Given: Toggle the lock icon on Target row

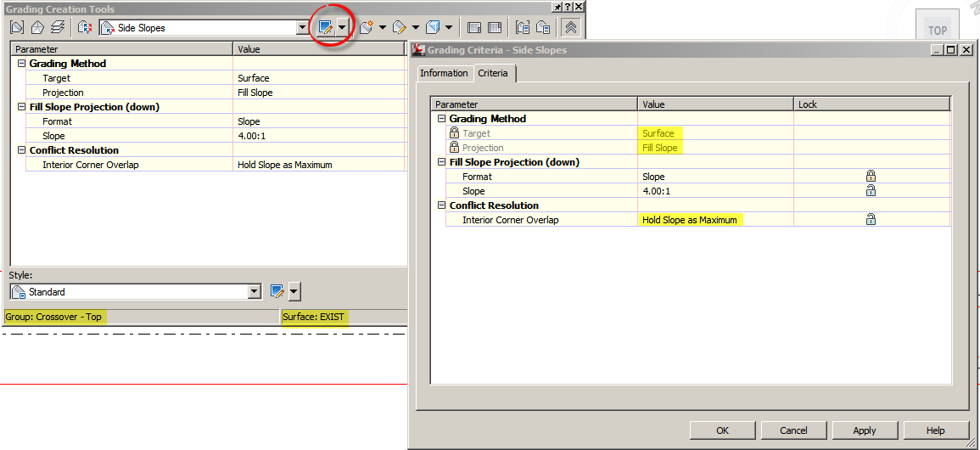Looking at the screenshot, I should tap(455, 133).
